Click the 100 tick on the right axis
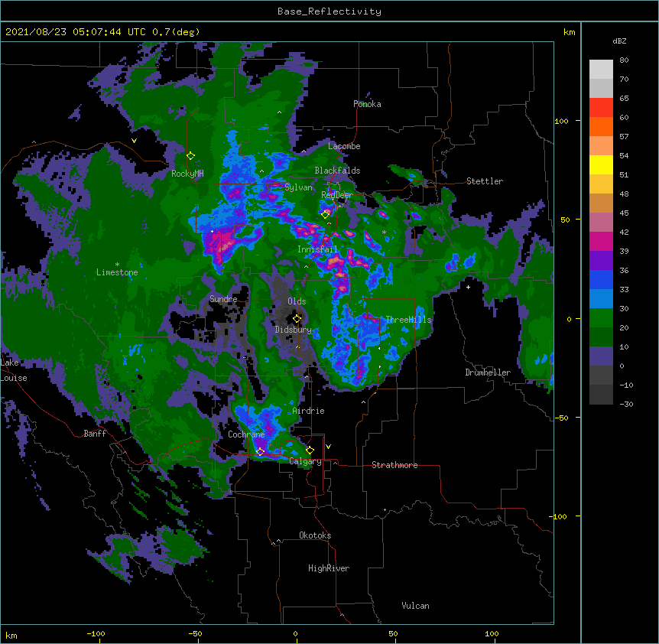This screenshot has width=659, height=644. point(561,121)
